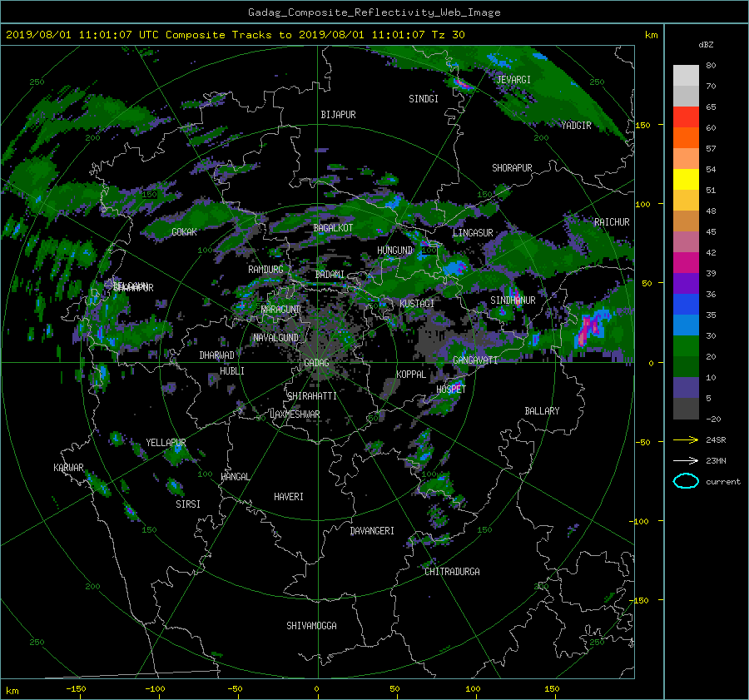Click the 'Gadag_Composite_Reflectivity_Web_Image' title text
The height and width of the screenshot is (700, 749).
374,12
